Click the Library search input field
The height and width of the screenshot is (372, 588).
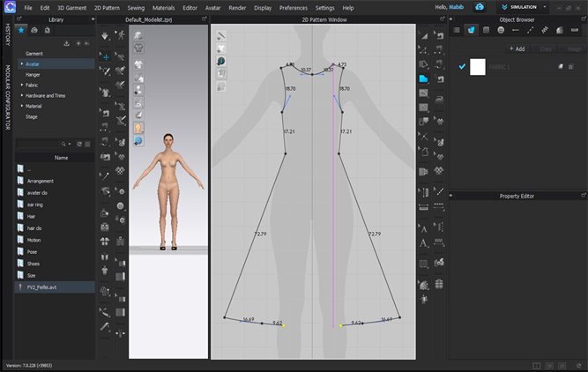38,144
